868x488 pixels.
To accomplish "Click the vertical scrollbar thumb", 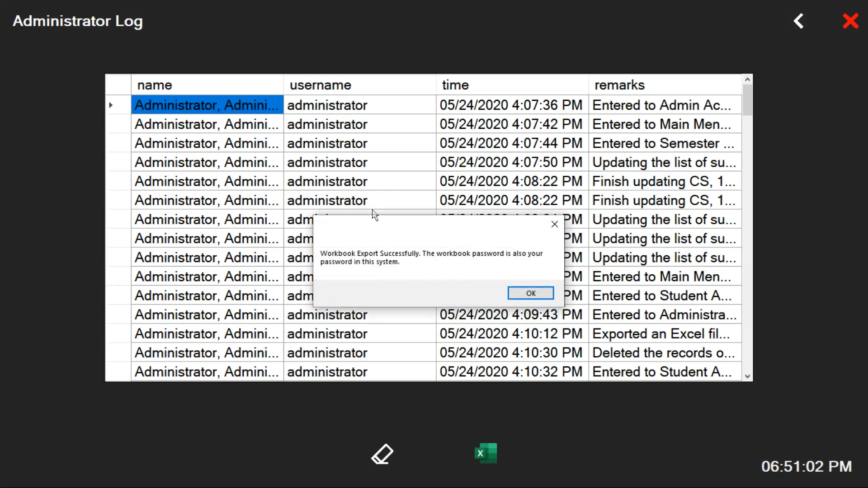I will 747,100.
